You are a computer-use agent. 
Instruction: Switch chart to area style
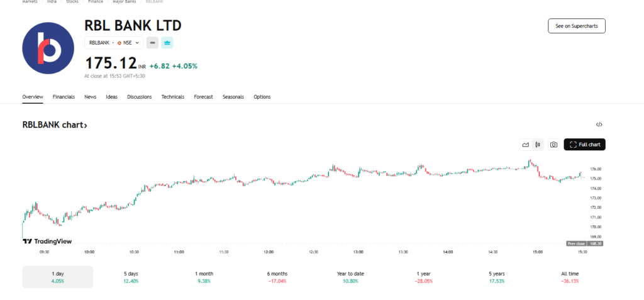[x=525, y=145]
